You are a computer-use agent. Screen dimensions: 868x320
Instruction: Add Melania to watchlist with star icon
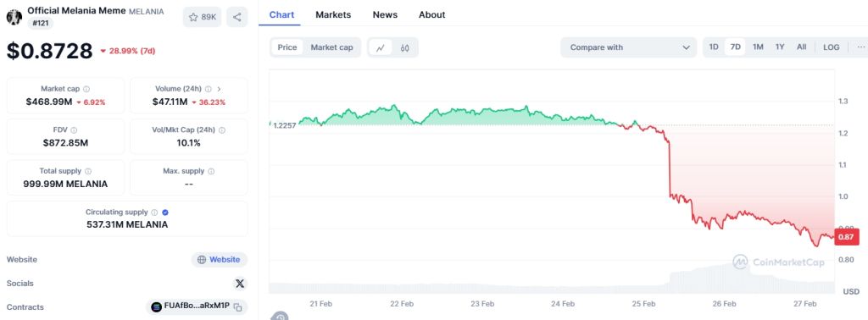(x=202, y=17)
